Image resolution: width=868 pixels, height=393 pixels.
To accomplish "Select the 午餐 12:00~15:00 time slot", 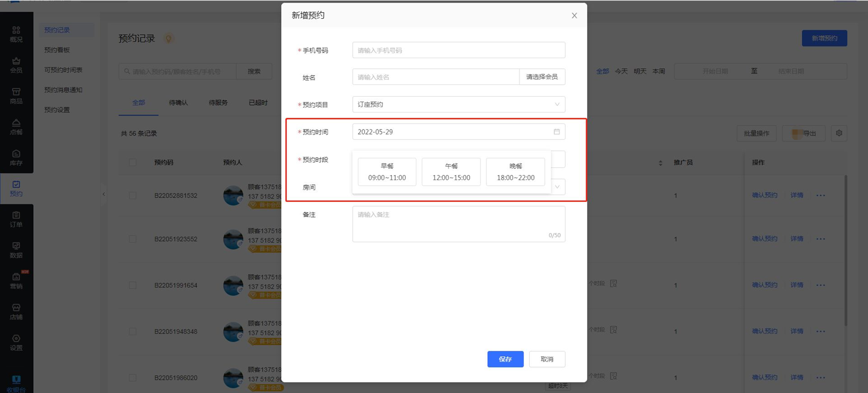I will tap(451, 172).
